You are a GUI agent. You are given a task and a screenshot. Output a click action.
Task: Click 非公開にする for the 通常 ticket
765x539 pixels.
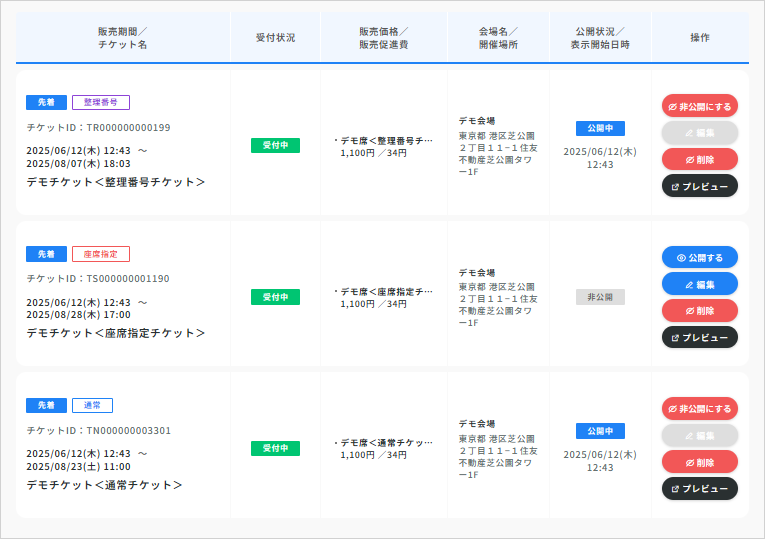pos(699,408)
